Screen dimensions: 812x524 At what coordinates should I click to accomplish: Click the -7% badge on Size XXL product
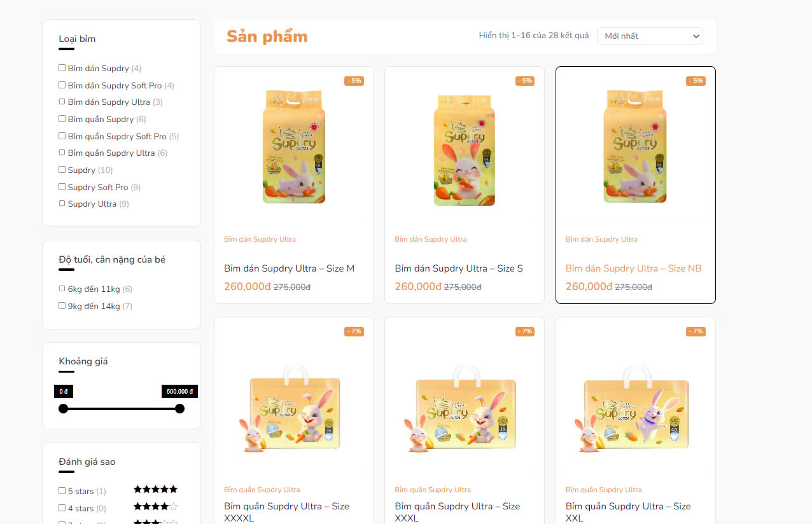point(696,331)
